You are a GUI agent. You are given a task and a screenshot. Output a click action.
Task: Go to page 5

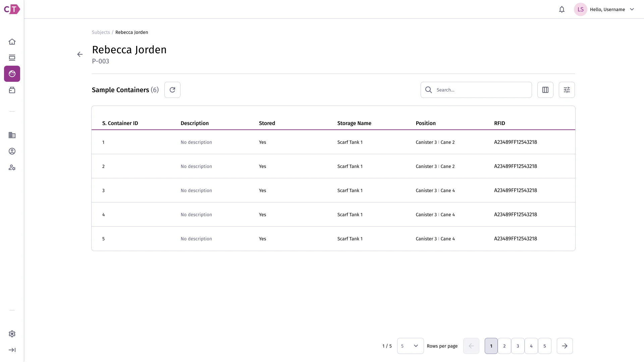pos(545,346)
